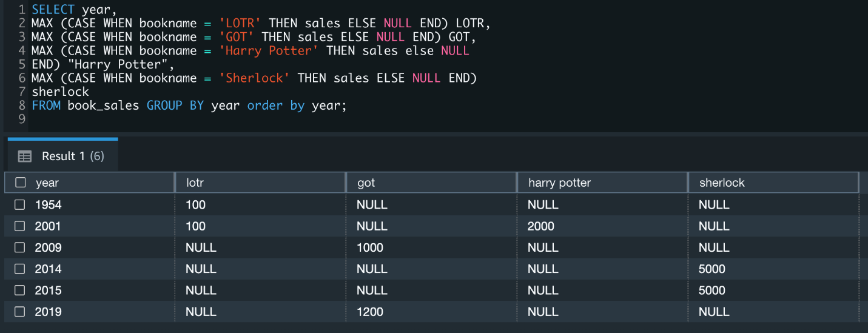Enable the checkbox next to year 2019
The width and height of the screenshot is (868, 333).
pos(20,312)
